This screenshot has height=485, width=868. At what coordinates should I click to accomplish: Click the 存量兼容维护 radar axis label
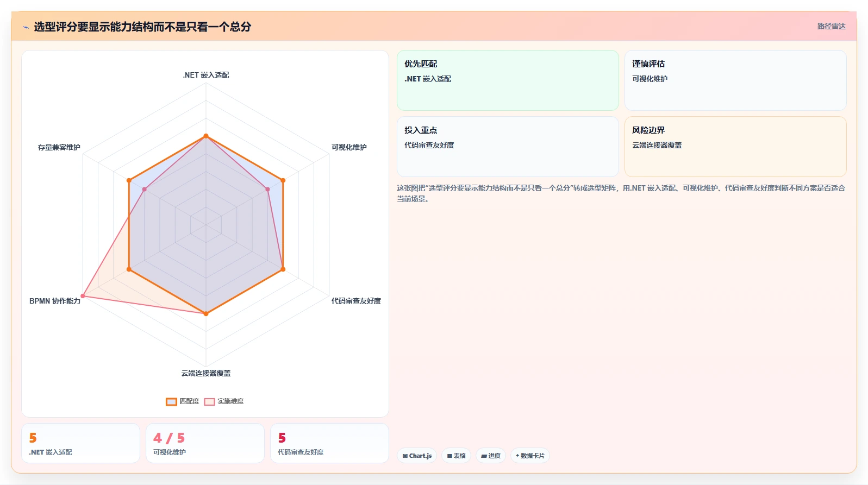pyautogui.click(x=59, y=147)
